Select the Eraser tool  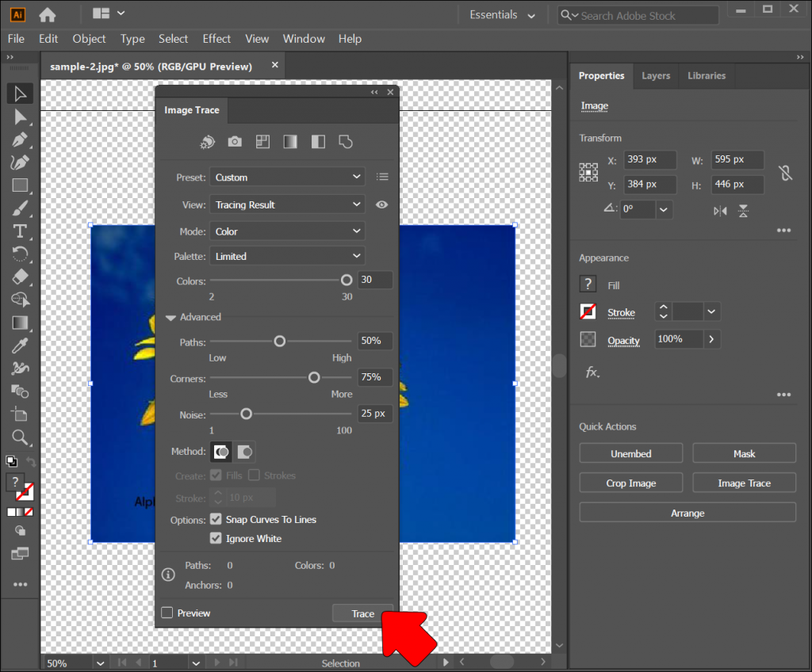pyautogui.click(x=20, y=277)
